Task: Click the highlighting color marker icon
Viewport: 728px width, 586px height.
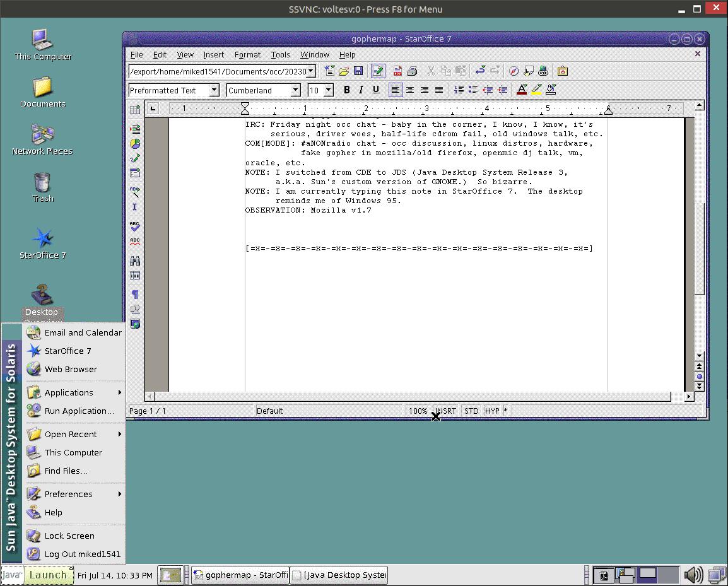Action: 537,90
